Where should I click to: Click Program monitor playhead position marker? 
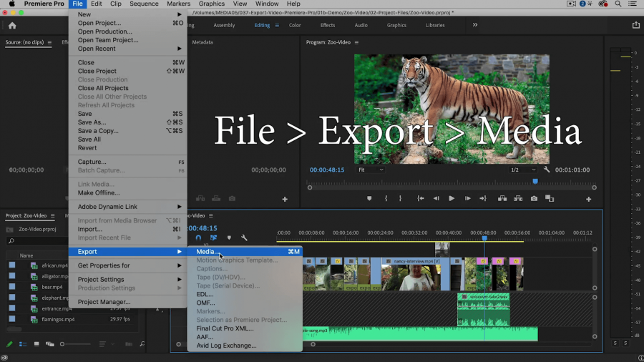535,182
